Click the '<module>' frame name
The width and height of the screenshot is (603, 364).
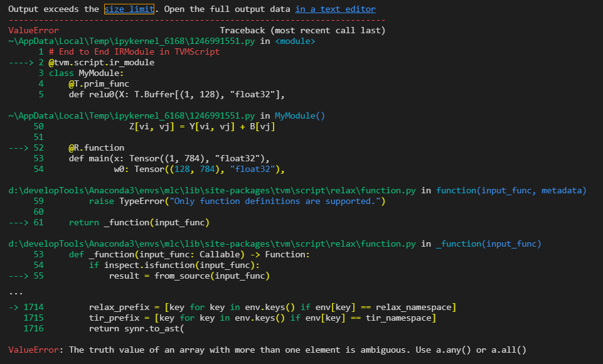point(295,41)
